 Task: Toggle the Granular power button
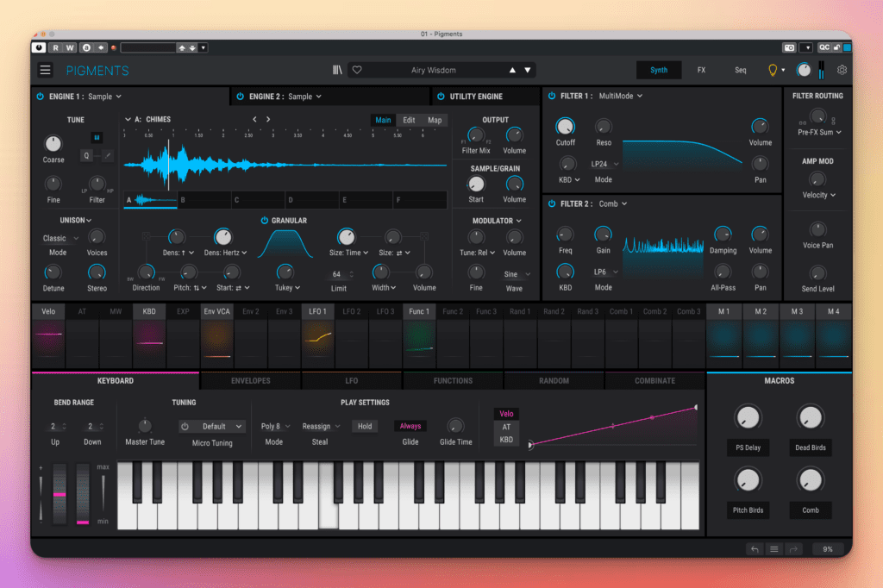(264, 220)
